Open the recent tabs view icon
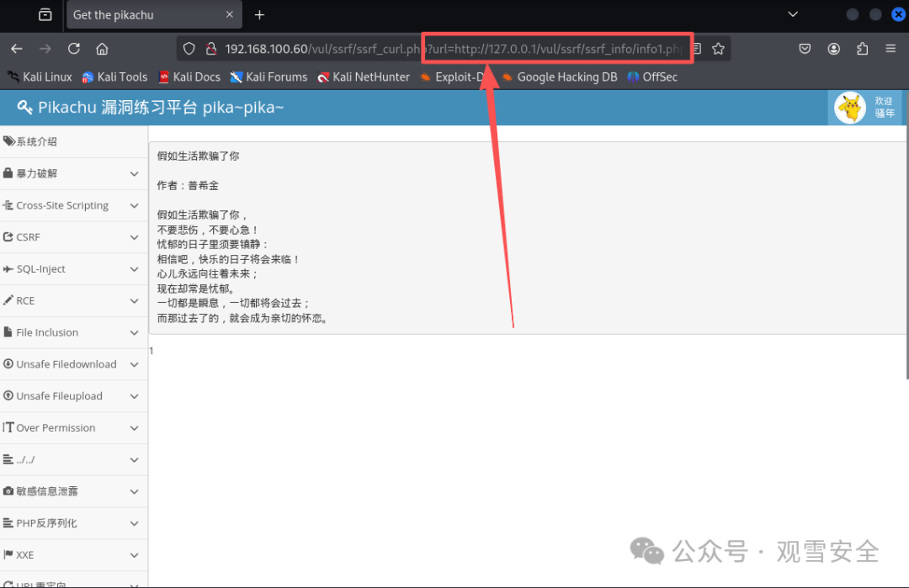This screenshot has height=588, width=909. (x=45, y=14)
